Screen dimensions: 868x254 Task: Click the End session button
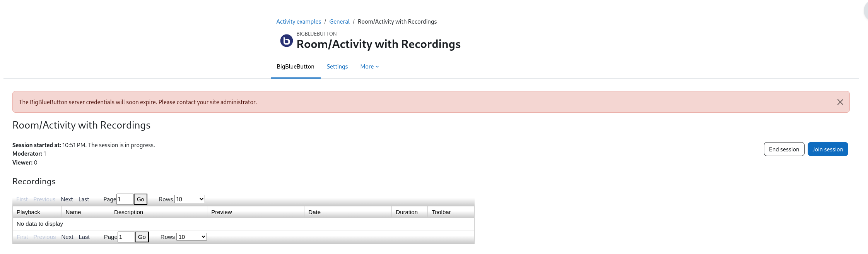[x=784, y=149]
